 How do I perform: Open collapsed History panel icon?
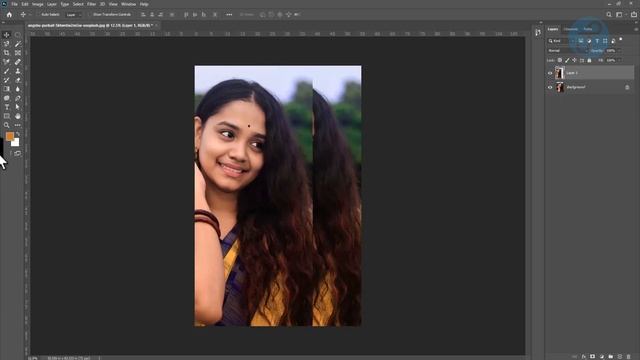[538, 33]
